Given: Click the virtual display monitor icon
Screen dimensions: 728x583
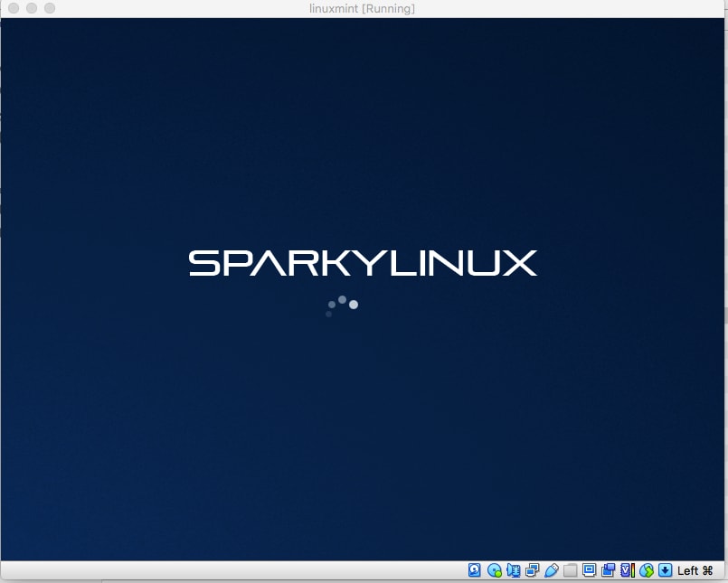Looking at the screenshot, I should point(589,570).
